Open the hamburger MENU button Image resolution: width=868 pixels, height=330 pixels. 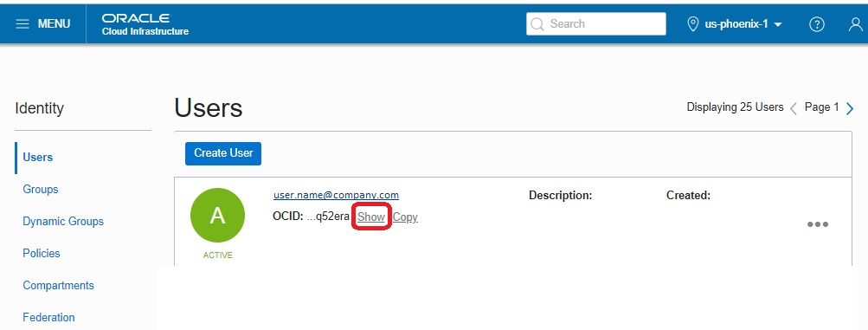tap(43, 23)
